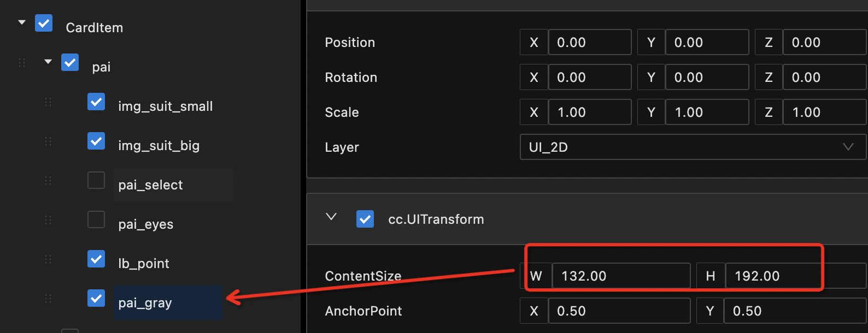The image size is (868, 333).
Task: Uncheck the pai_gray node checkbox
Action: coord(96,298)
